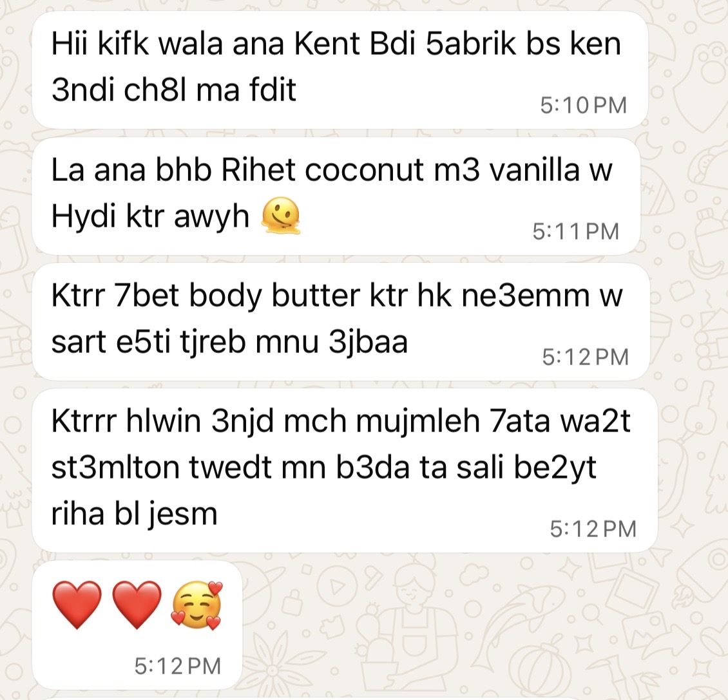The height and width of the screenshot is (700, 728).
Task: Click the words "riha bl jesm"
Action: pos(134,515)
